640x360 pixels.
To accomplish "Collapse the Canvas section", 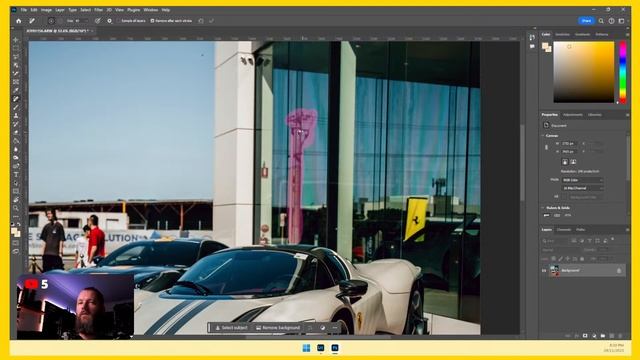I will pyautogui.click(x=543, y=136).
